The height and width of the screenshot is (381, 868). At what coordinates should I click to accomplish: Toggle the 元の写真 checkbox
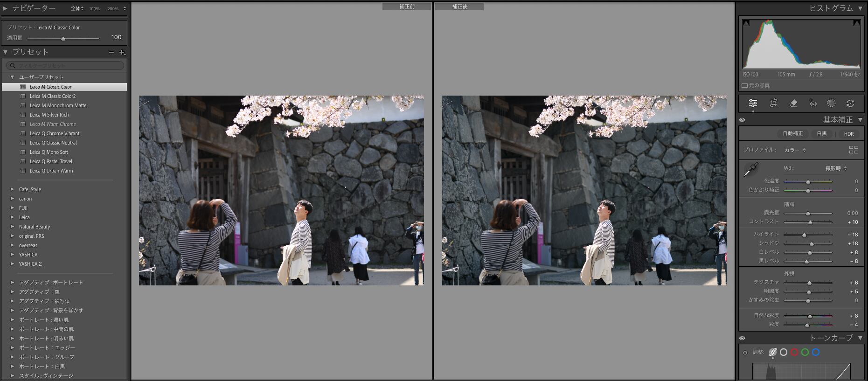tap(745, 85)
